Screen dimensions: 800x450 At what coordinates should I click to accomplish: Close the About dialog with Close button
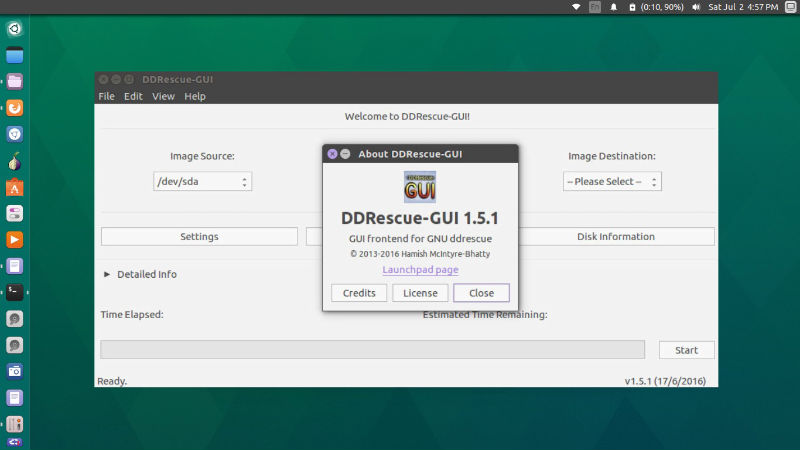pyautogui.click(x=482, y=293)
